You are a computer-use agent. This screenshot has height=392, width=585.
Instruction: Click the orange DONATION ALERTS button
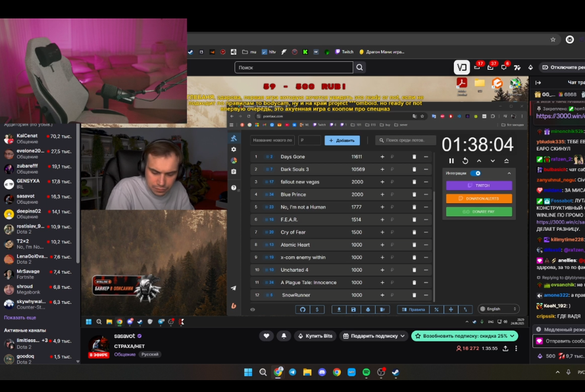[x=479, y=199]
